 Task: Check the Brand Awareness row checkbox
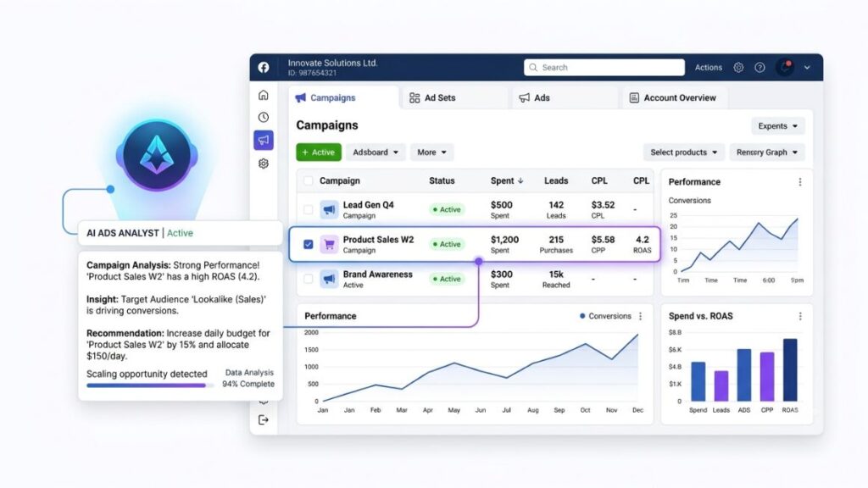coord(309,279)
